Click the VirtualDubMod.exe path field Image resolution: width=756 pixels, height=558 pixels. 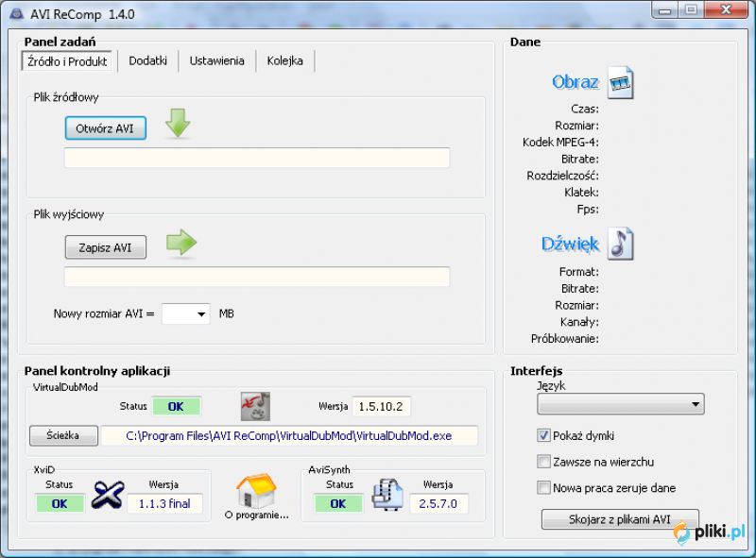point(289,435)
